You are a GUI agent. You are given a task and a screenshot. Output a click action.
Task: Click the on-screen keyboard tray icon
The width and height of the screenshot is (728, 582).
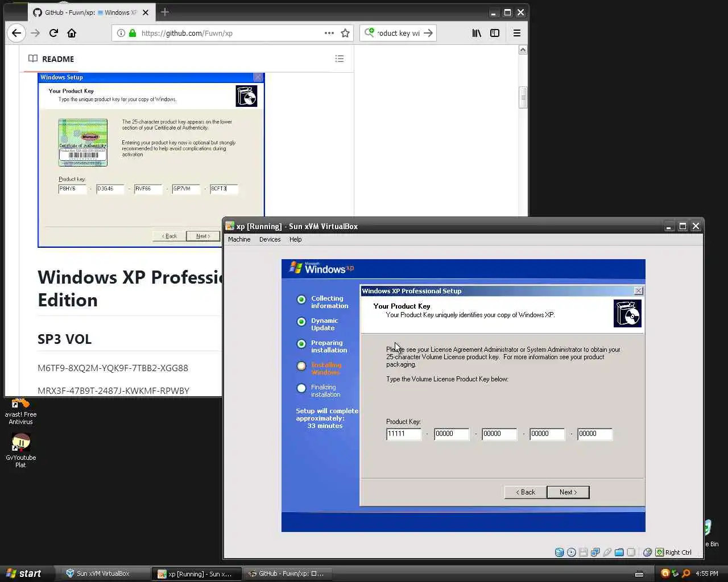point(639,573)
